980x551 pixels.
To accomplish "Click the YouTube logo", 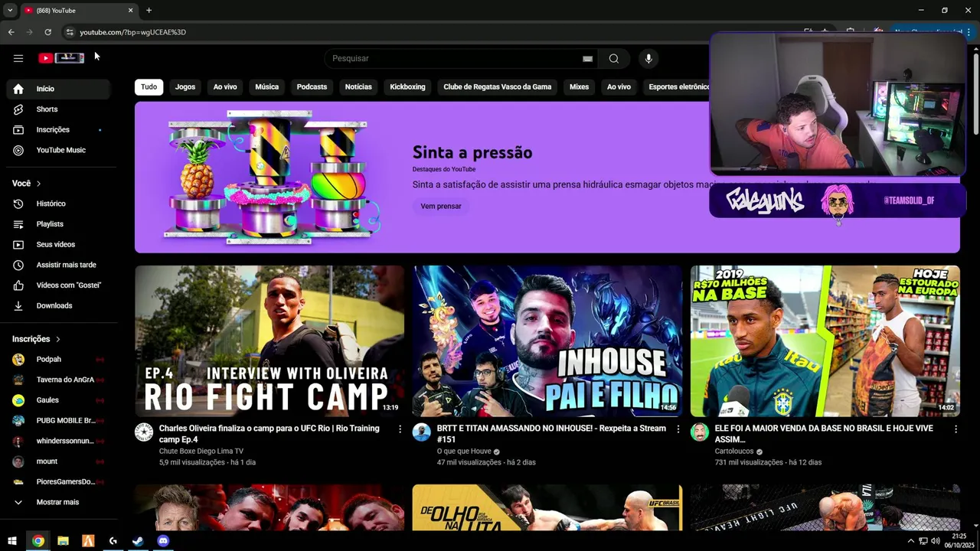I will tap(60, 58).
